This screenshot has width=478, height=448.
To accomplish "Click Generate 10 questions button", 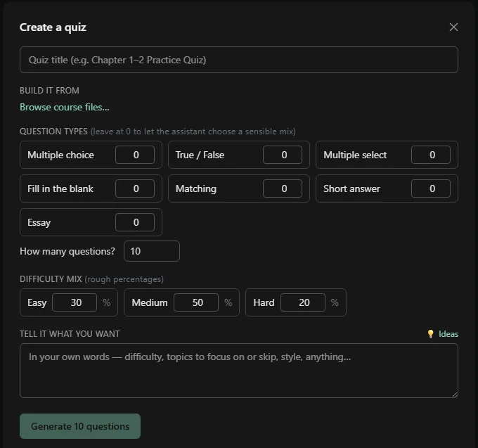I will 80,426.
